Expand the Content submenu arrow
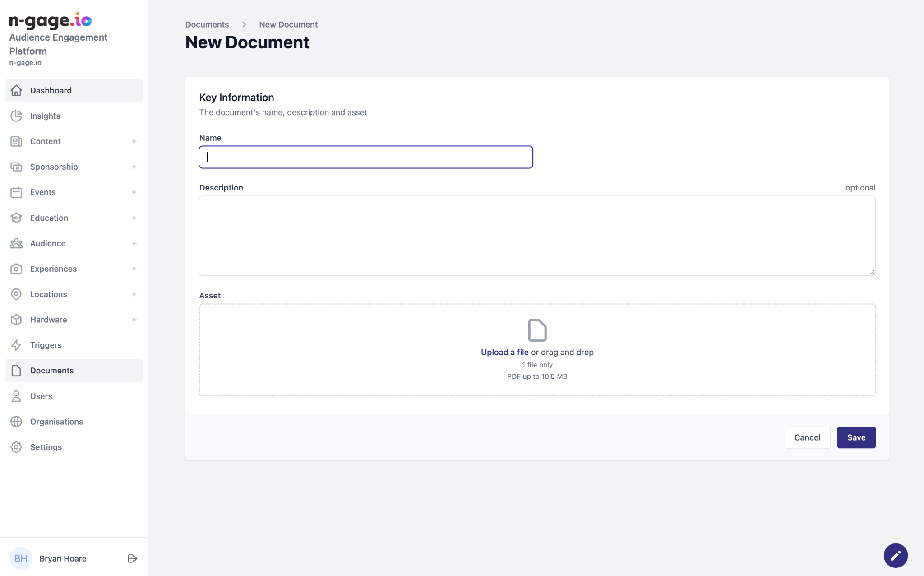This screenshot has width=924, height=576. click(134, 141)
